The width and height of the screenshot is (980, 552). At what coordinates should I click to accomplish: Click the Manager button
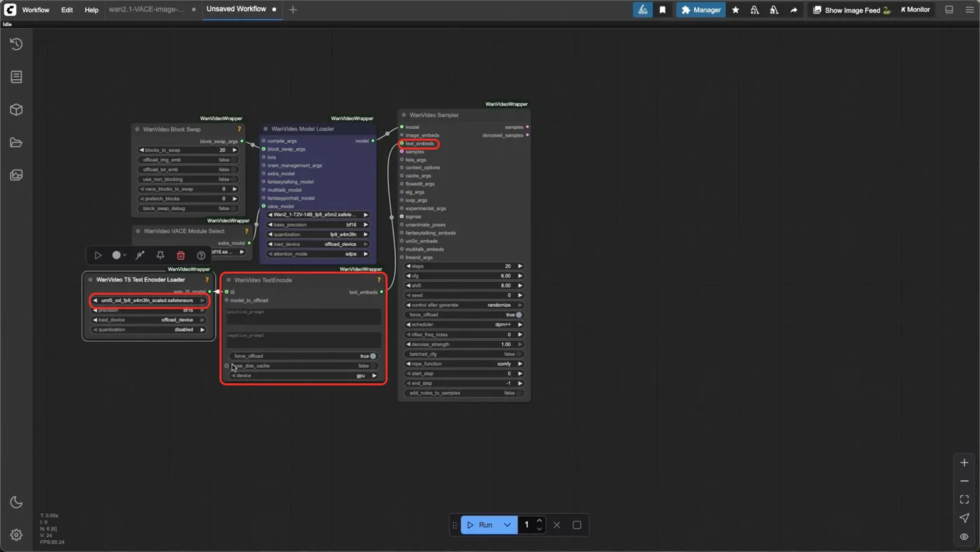point(701,10)
